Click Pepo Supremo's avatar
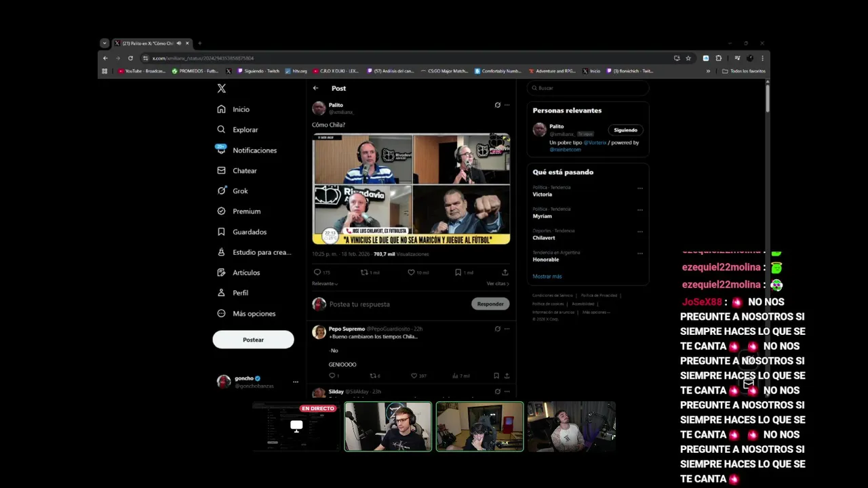Viewport: 868px width, 488px height. 318,332
